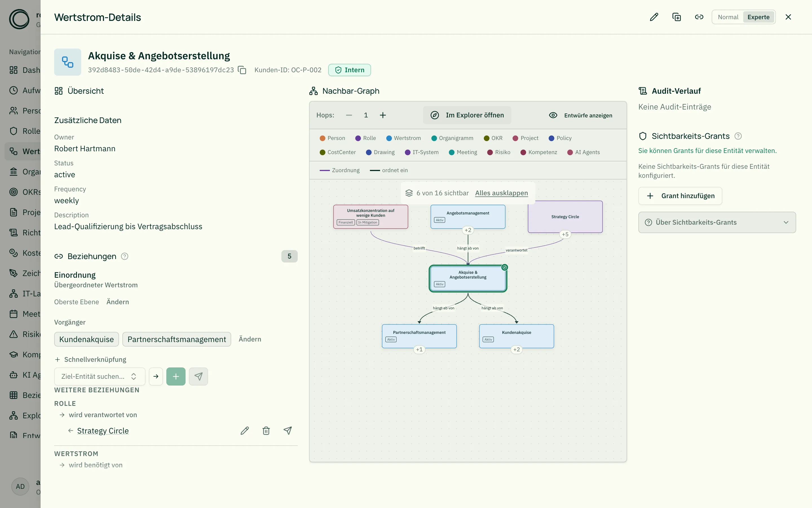This screenshot has width=812, height=508.
Task: Toggle the Wertstrom legend filter
Action: click(x=403, y=138)
